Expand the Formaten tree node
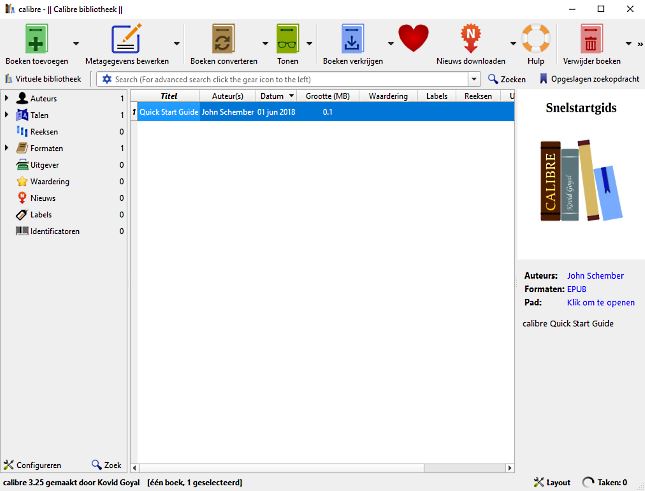The image size is (645, 491). pos(6,148)
